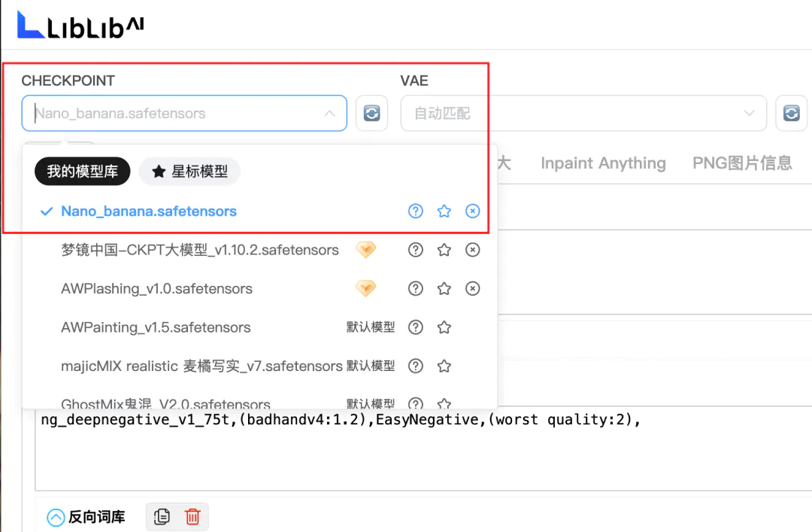Remove 梦镜中国-CKPT大模型 with its X icon
The height and width of the screenshot is (532, 812).
click(x=472, y=250)
